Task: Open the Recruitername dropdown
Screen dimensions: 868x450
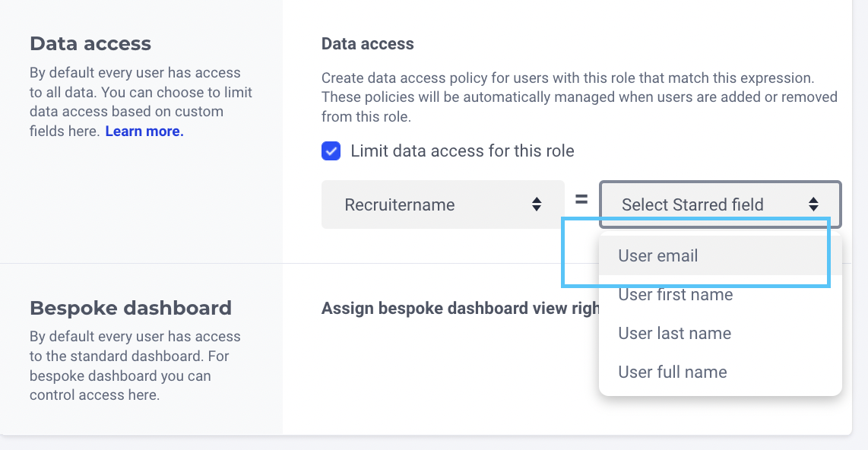Action: coord(442,204)
